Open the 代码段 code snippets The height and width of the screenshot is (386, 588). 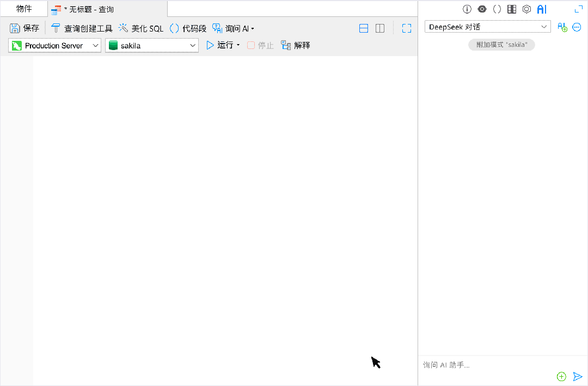[188, 28]
